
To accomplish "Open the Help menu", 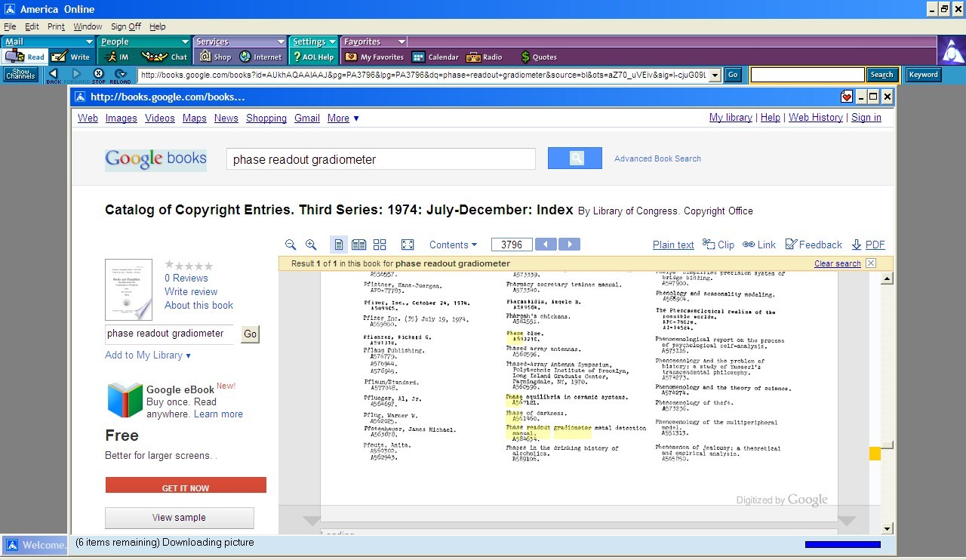I will (157, 26).
